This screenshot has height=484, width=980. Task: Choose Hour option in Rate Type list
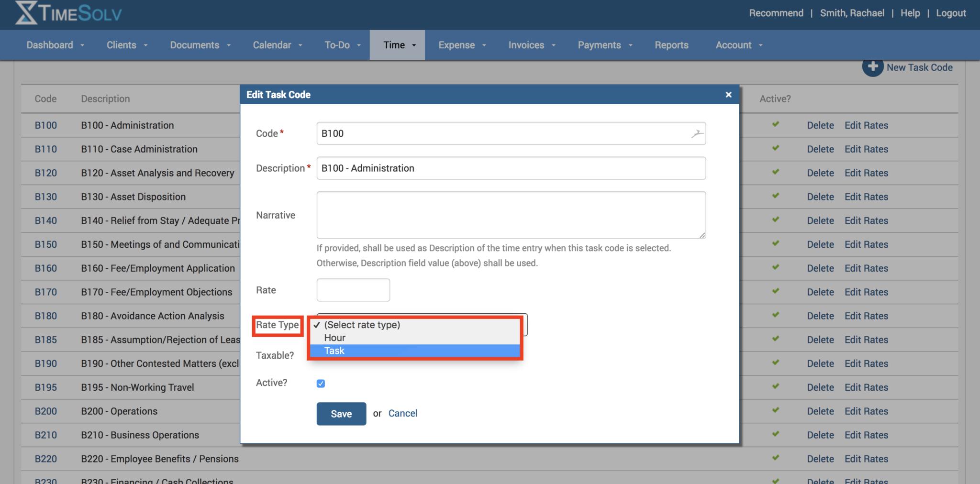pos(334,338)
